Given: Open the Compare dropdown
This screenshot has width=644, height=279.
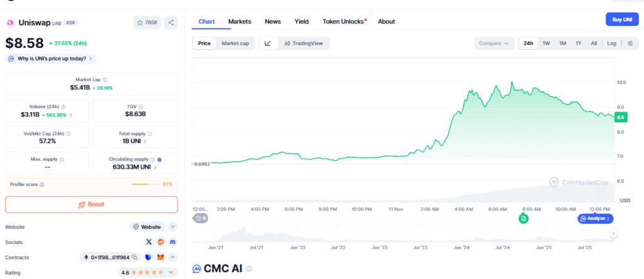Looking at the screenshot, I should coord(494,43).
